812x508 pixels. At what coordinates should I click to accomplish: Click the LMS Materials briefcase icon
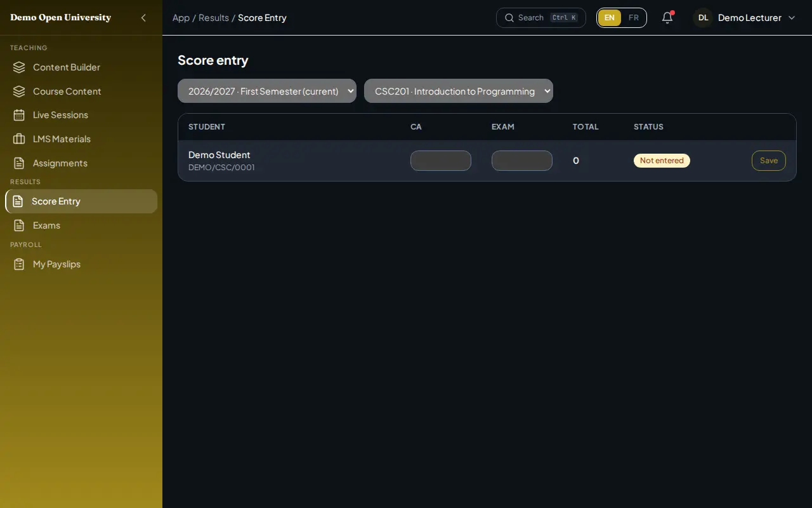pyautogui.click(x=19, y=139)
